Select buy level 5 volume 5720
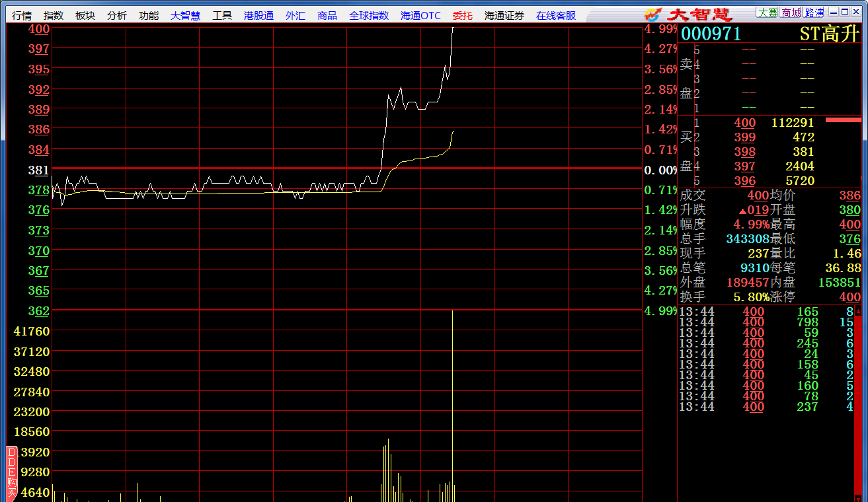This screenshot has height=502, width=868. point(800,181)
